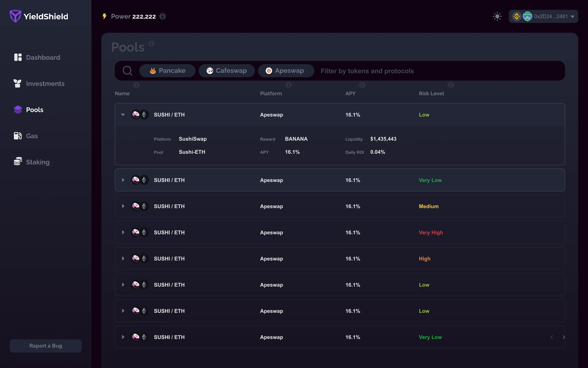Click the info icon beside Pools title
Image resolution: width=588 pixels, height=368 pixels.
click(x=152, y=44)
